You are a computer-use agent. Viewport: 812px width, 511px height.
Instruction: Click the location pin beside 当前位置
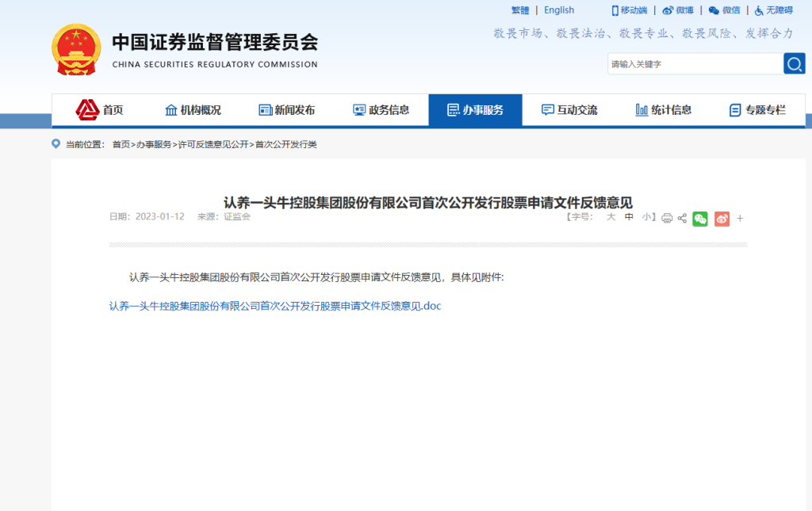click(x=54, y=144)
